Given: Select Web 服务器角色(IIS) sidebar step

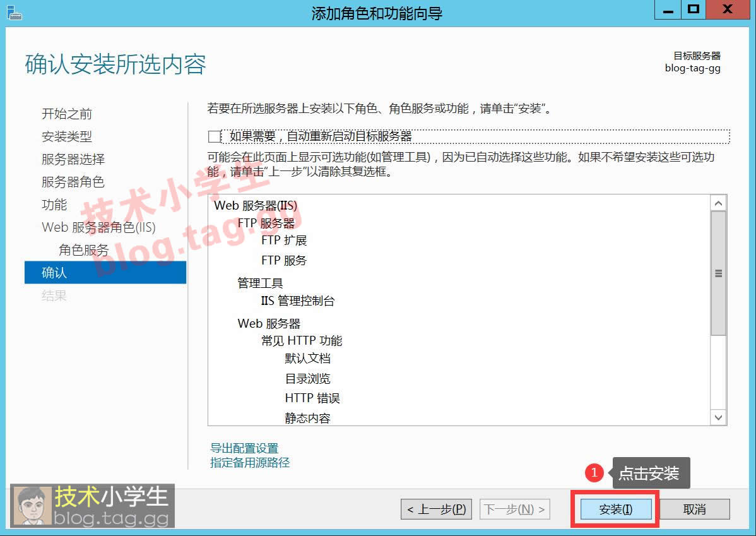Looking at the screenshot, I should click(98, 227).
